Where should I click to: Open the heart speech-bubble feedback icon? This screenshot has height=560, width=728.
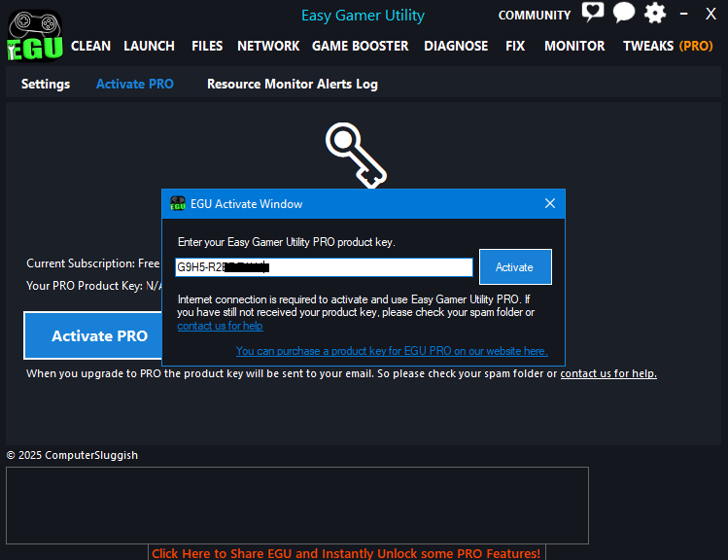coord(593,12)
